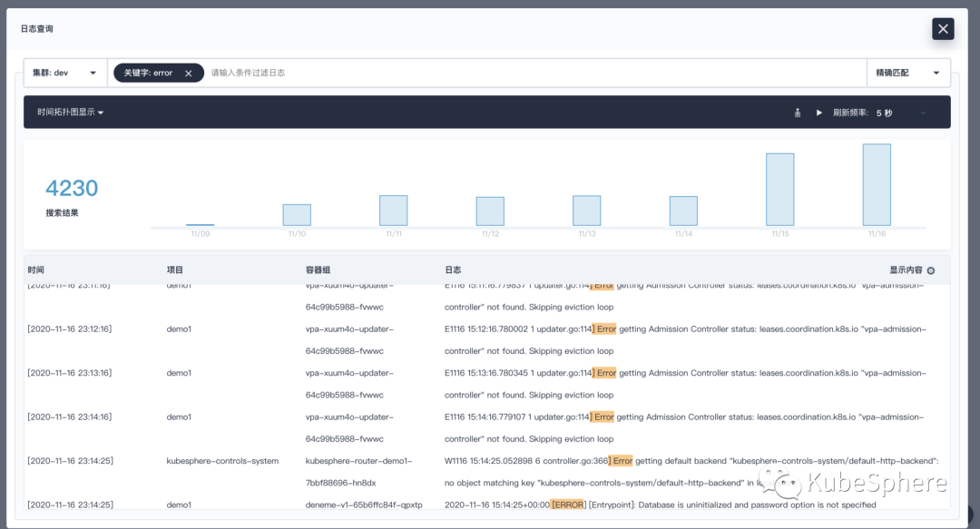The width and height of the screenshot is (980, 529).
Task: Click the highlighted [ERROR] Entrypoint log message
Action: click(x=660, y=505)
